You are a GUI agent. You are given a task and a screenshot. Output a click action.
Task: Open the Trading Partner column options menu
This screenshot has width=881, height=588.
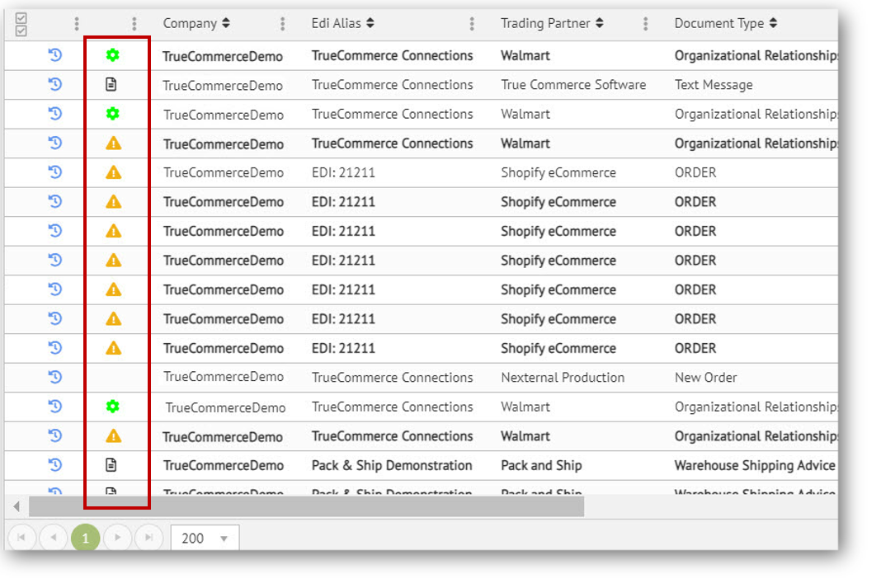[x=645, y=24]
